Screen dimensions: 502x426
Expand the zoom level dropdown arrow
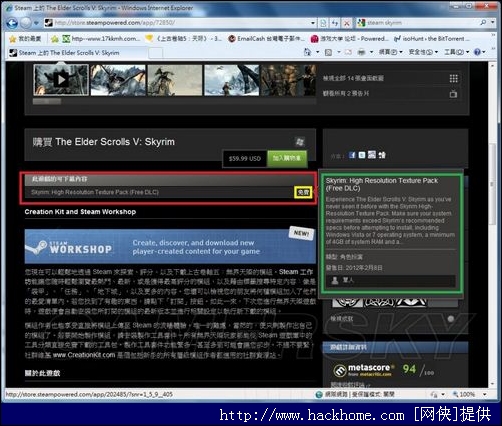[x=484, y=394]
